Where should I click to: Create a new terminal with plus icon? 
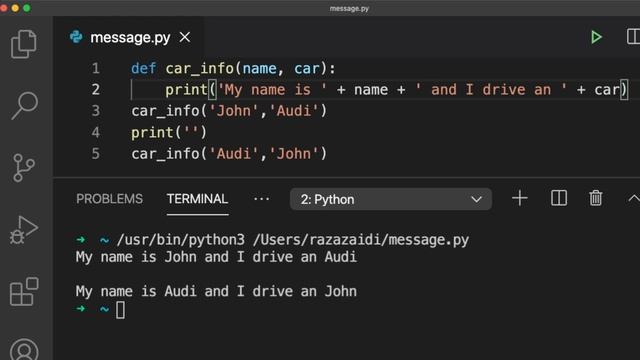520,199
